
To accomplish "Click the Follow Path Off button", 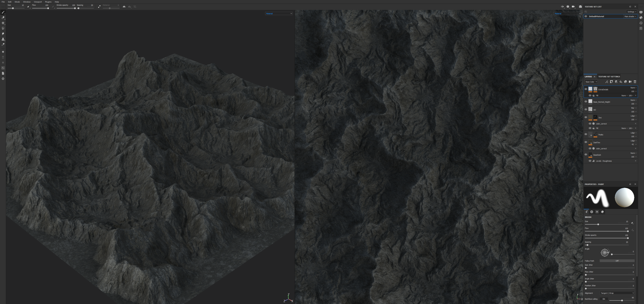I will (x=617, y=261).
